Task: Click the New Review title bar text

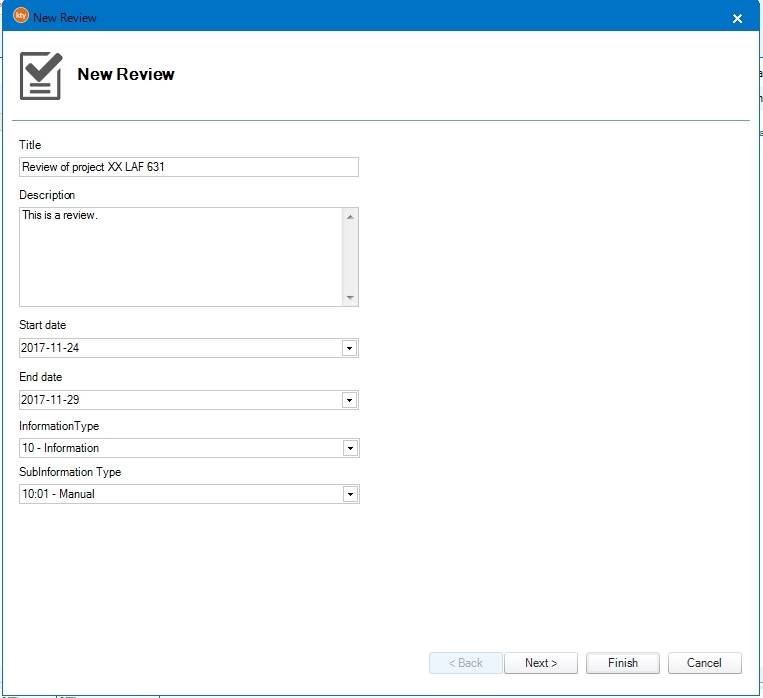Action: 65,18
